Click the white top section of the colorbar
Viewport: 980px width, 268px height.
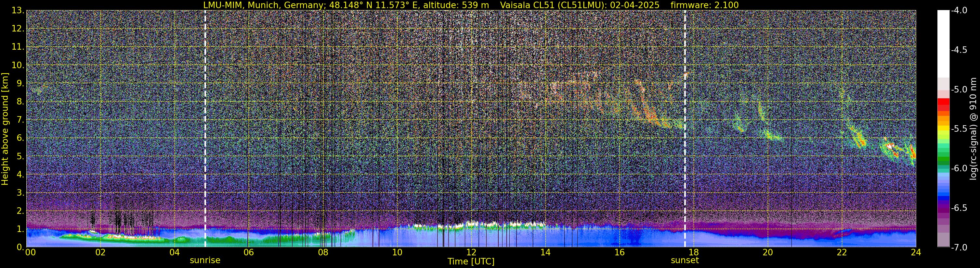944,44
